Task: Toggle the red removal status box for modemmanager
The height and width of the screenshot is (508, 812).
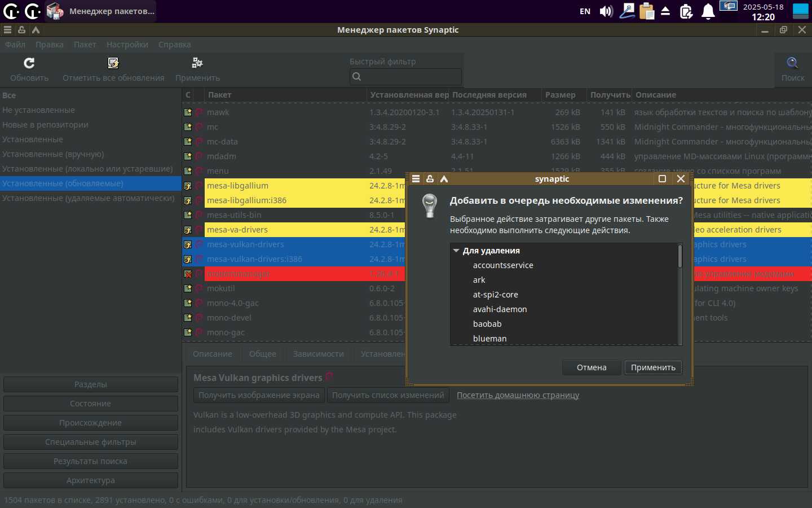Action: point(188,274)
